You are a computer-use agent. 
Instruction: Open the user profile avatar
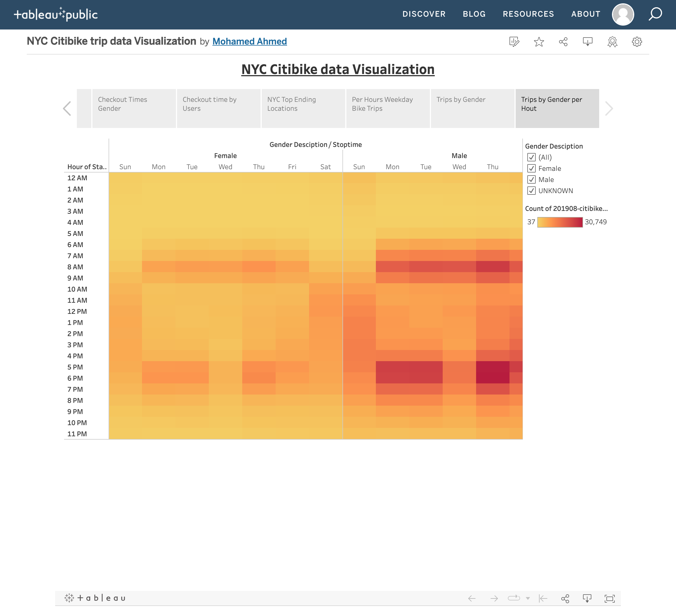coord(623,14)
